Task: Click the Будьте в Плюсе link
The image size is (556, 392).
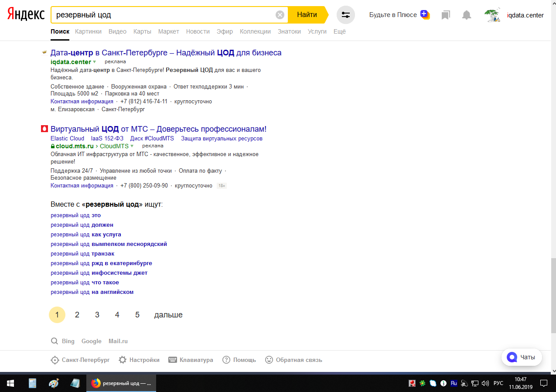Action: tap(393, 15)
